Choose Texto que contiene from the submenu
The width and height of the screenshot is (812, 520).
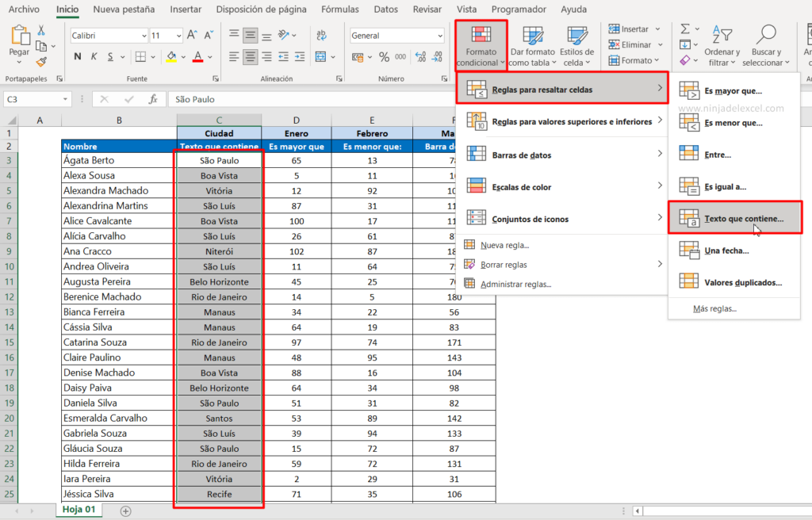click(x=742, y=219)
